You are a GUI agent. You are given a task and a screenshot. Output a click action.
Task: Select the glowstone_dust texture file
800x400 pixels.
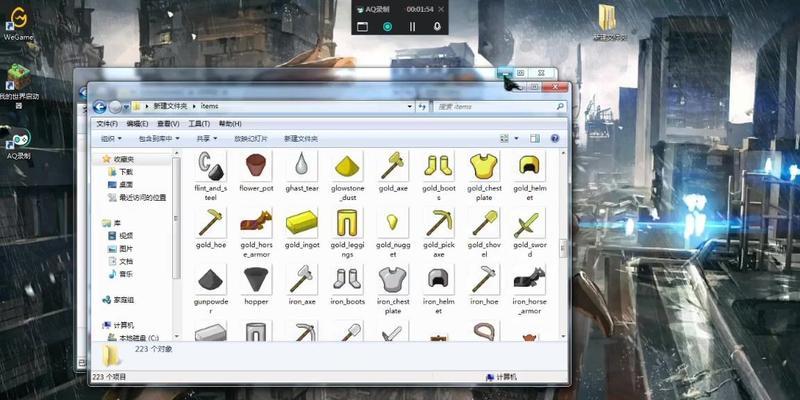(x=347, y=166)
